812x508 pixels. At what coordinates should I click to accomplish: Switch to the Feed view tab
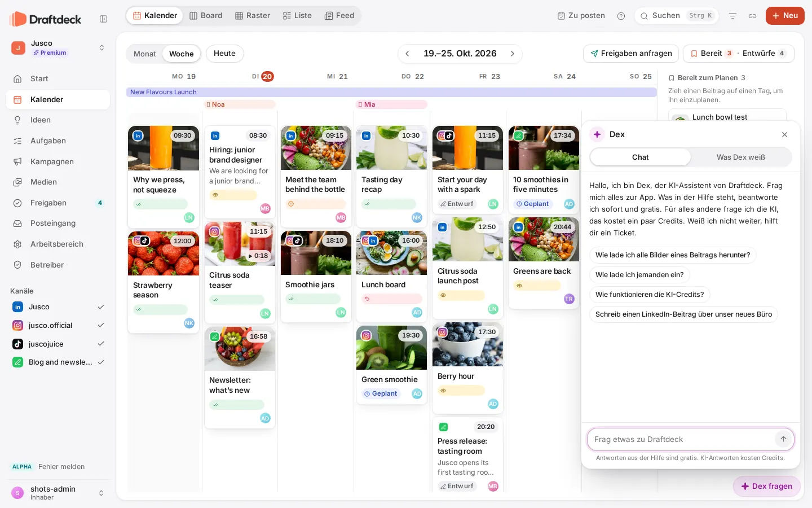[339, 16]
